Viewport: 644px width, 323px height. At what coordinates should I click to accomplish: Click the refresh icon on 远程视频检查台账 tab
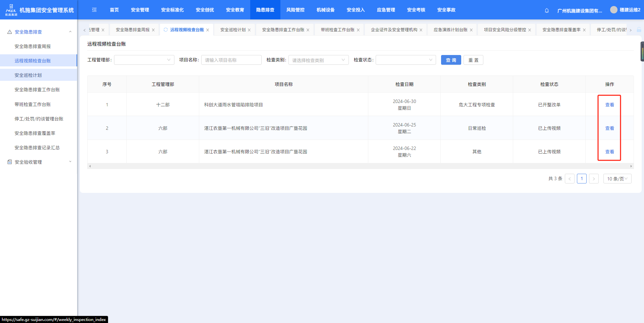point(165,30)
